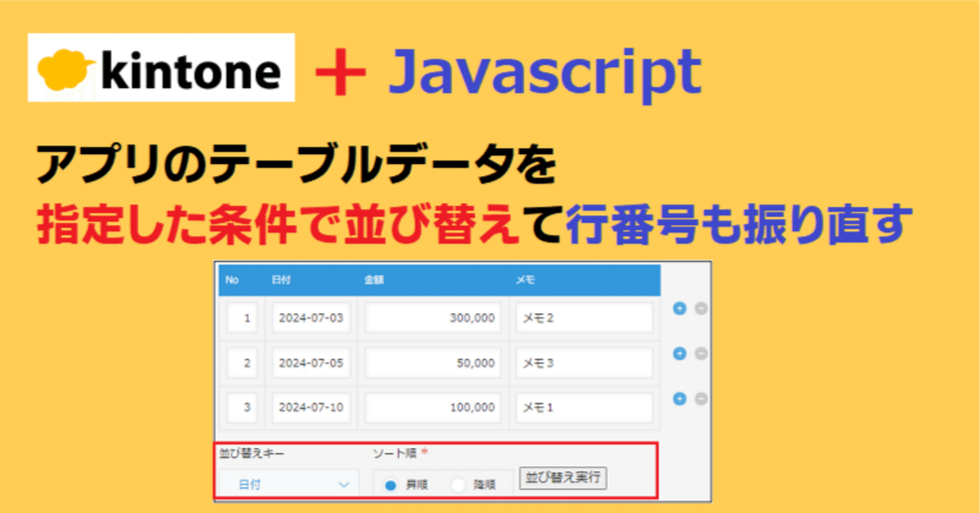Remove the メモ2 table row
Viewport: 980px width, 513px height.
point(701,309)
